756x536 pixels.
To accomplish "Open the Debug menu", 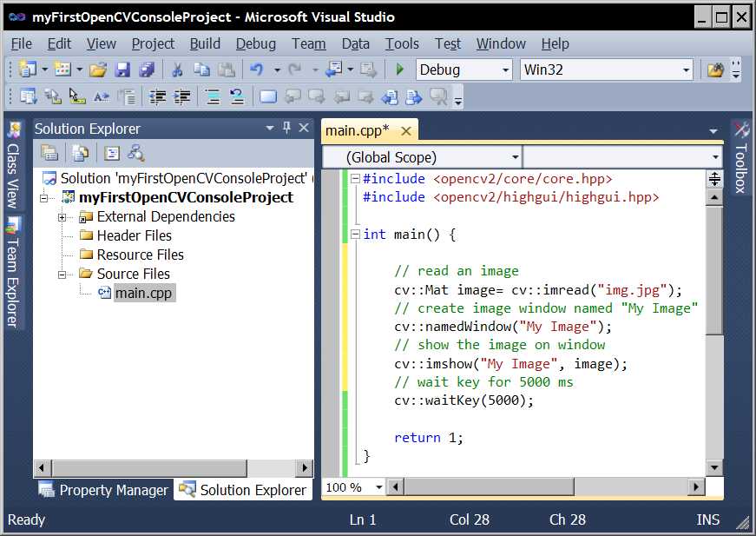I will click(x=255, y=44).
